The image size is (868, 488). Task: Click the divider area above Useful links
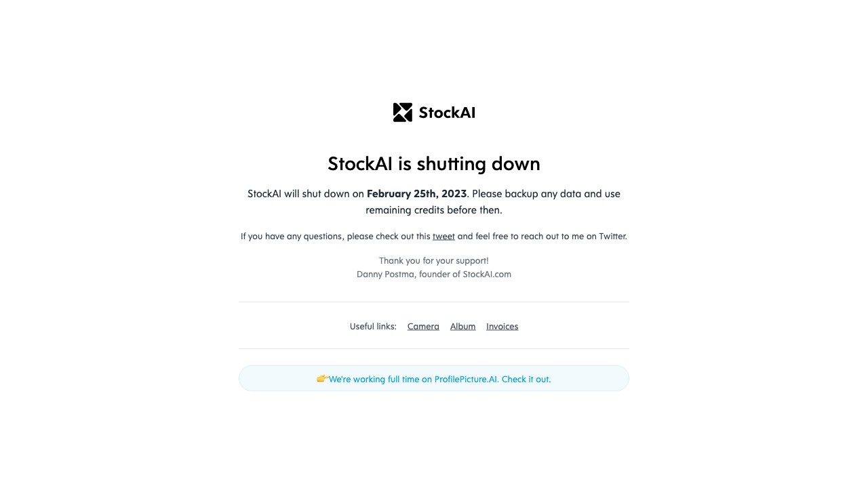point(434,303)
